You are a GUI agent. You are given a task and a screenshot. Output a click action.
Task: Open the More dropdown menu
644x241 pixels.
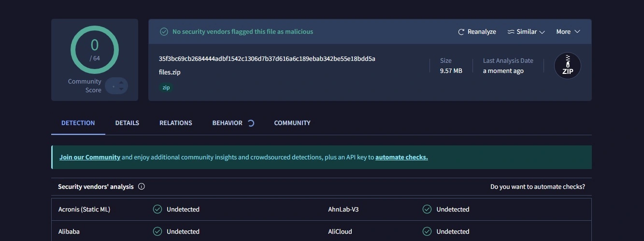568,32
